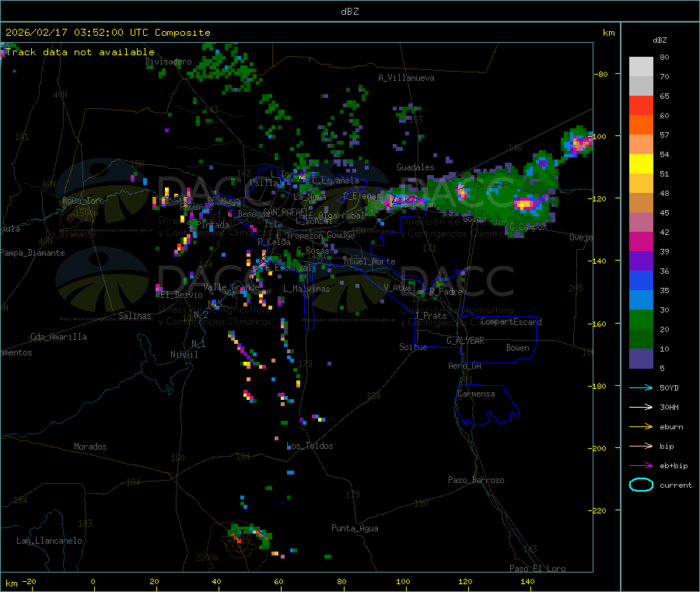
Task: Pick the light gray swatch between 80 and 70
Action: point(641,67)
